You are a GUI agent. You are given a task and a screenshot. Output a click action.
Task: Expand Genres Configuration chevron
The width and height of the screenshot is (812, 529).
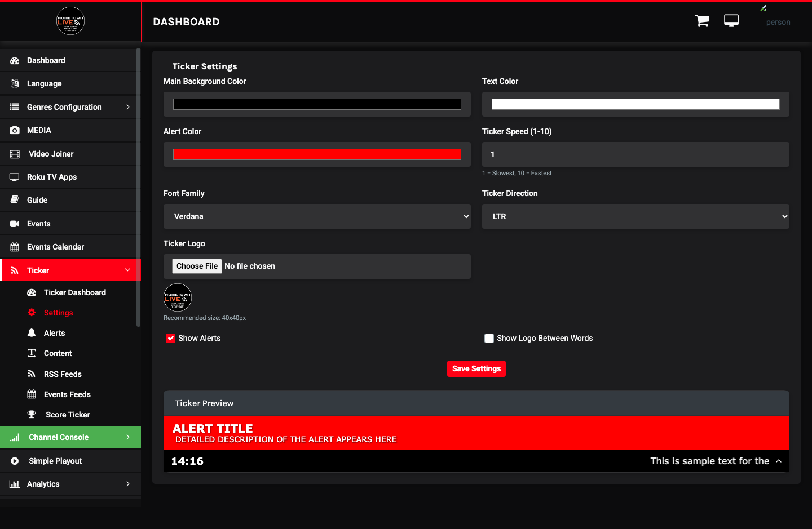click(x=128, y=107)
